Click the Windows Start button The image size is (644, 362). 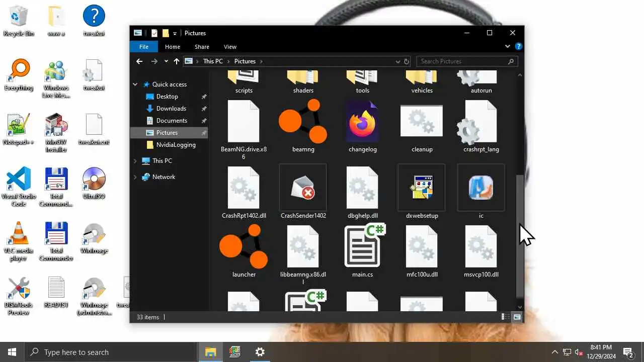12,352
